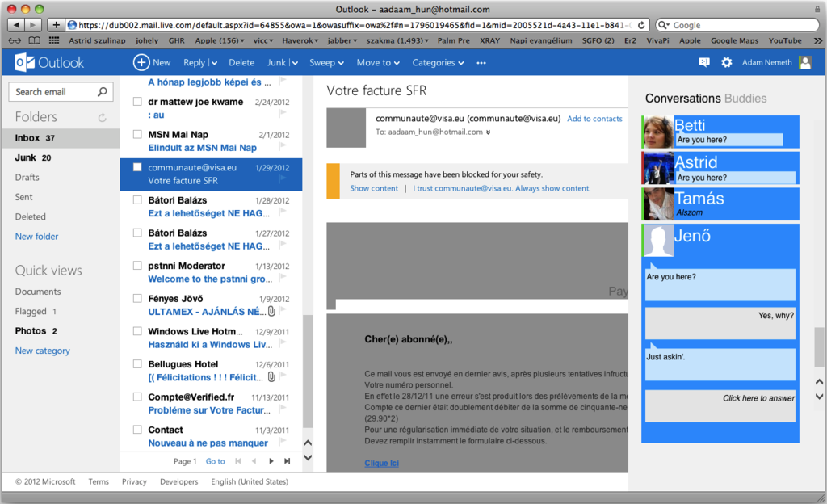The width and height of the screenshot is (827, 504).
Task: Expand the Reply dropdown arrow
Action: (214, 63)
